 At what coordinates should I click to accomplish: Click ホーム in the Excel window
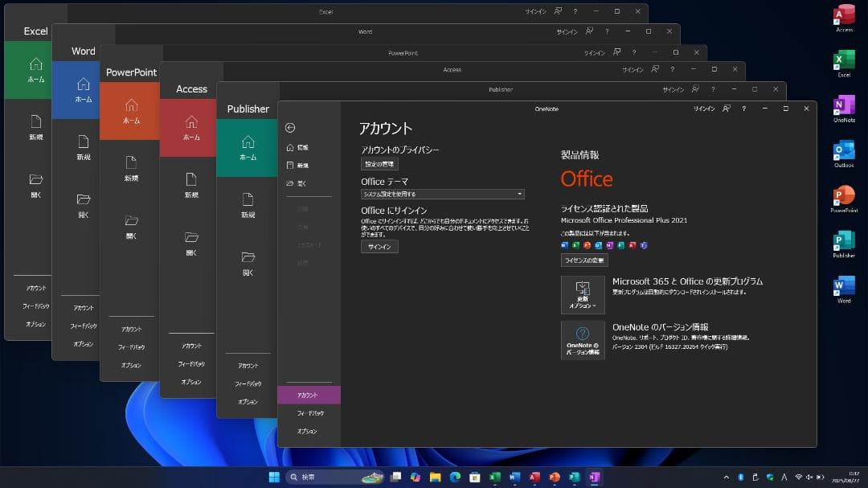(35, 70)
